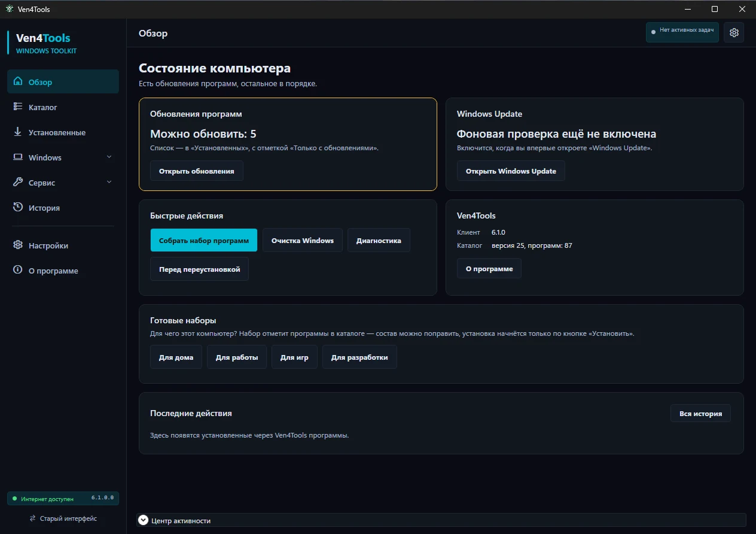Viewport: 756px width, 534px height.
Task: Select Обзор in the sidebar
Action: coord(63,82)
